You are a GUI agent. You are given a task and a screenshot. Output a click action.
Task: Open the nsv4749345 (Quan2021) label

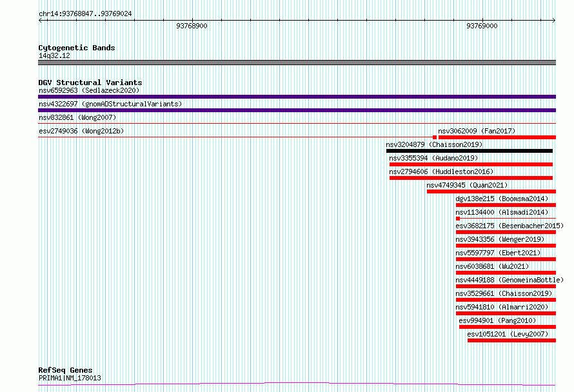coord(467,185)
